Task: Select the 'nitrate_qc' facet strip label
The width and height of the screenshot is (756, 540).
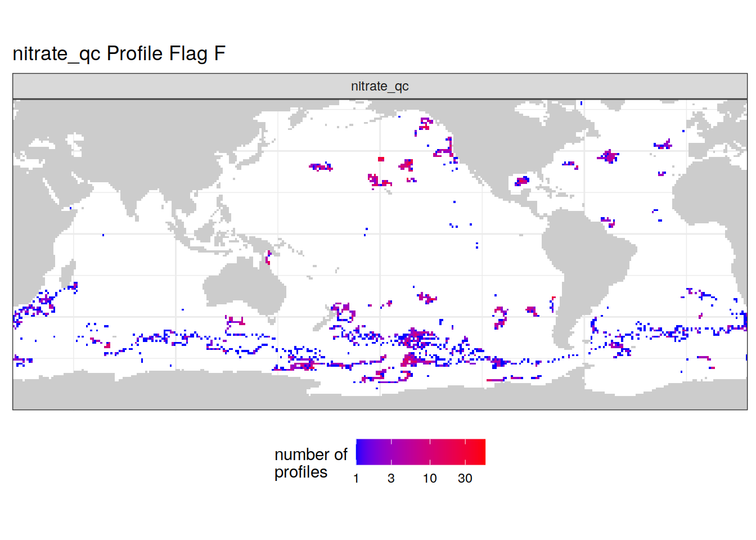Action: pyautogui.click(x=380, y=86)
